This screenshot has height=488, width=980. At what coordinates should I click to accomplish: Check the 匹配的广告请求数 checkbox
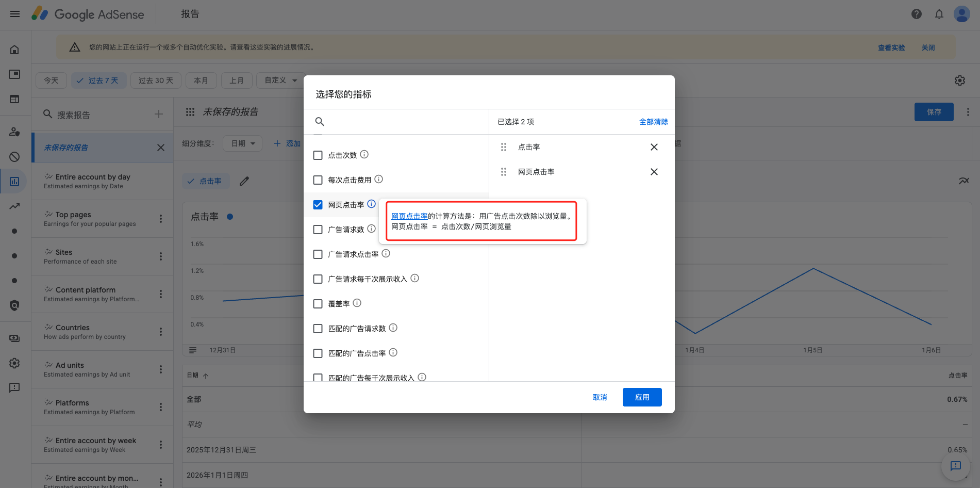point(318,329)
